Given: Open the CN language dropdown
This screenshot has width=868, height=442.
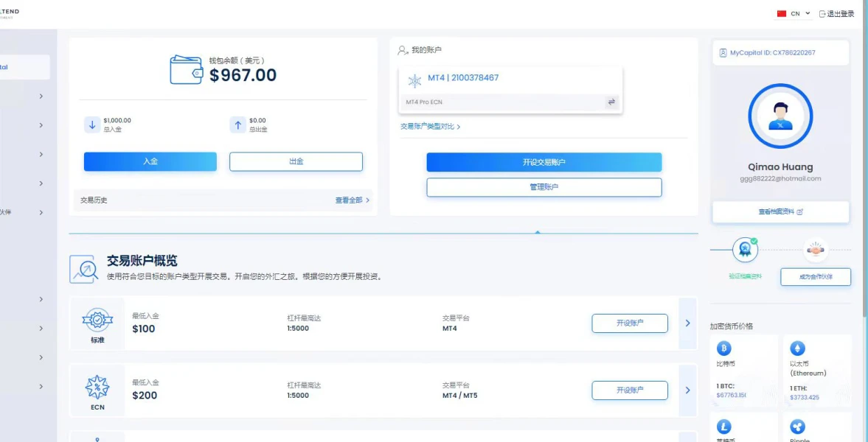Looking at the screenshot, I should (794, 14).
